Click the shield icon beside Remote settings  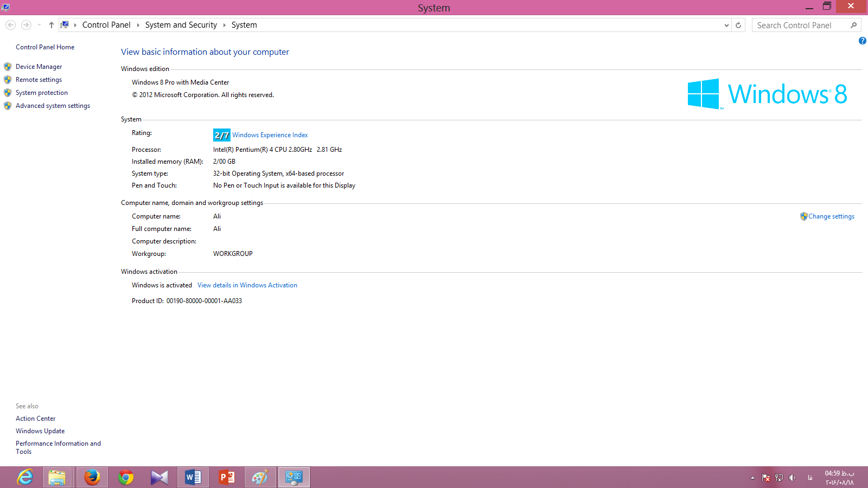tap(8, 80)
